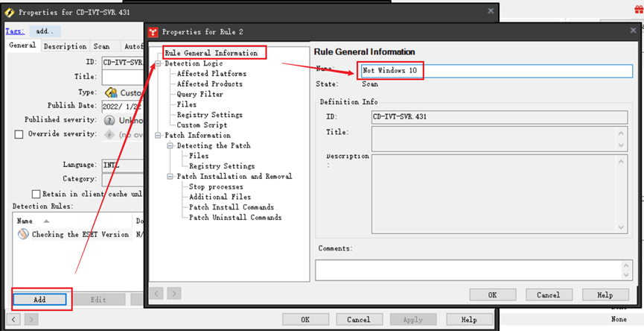The height and width of the screenshot is (331, 644).
Task: Select Affected Platforms in the tree
Action: click(211, 74)
